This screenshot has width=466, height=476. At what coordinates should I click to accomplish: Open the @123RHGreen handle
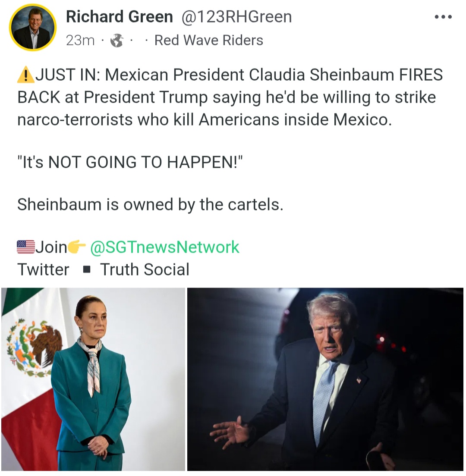(x=236, y=17)
